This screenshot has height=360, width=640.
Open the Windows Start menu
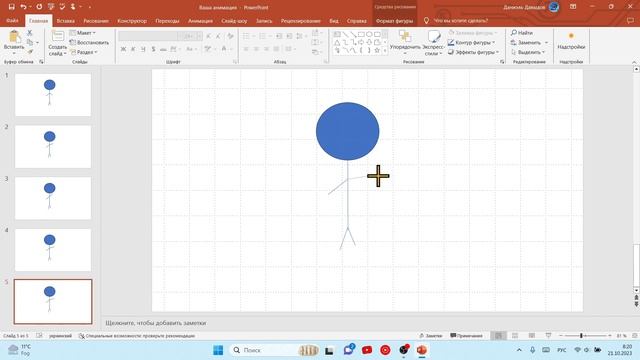218,350
